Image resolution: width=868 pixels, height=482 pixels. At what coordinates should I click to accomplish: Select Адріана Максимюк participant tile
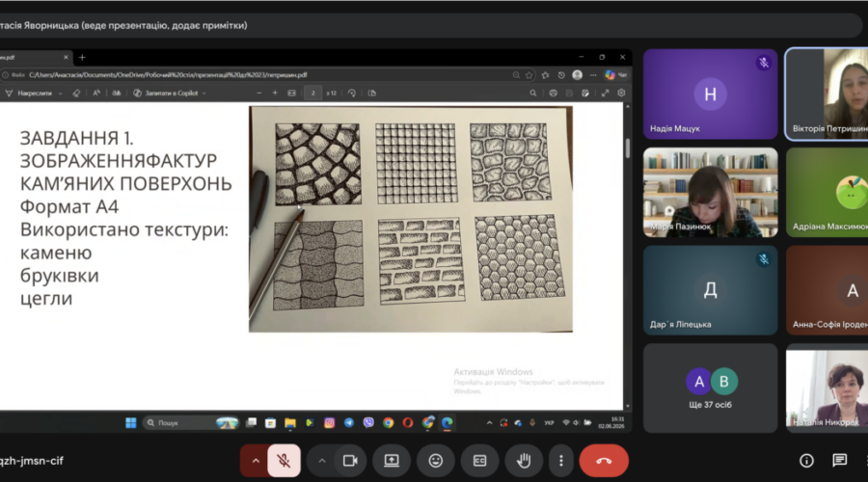pyautogui.click(x=827, y=192)
